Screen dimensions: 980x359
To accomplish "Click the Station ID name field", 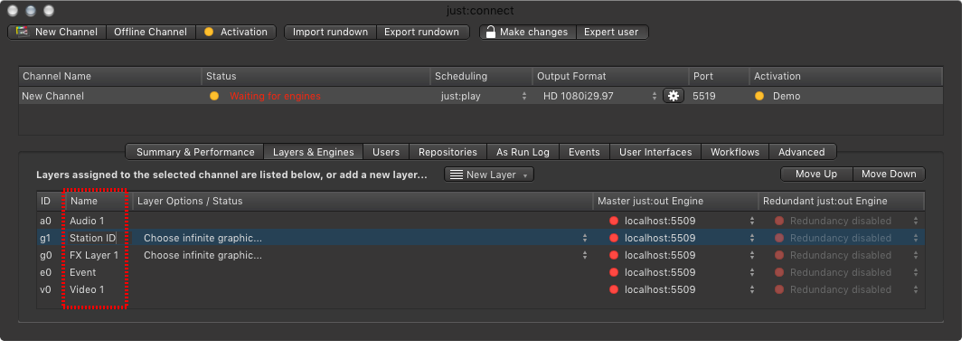I will 93,238.
